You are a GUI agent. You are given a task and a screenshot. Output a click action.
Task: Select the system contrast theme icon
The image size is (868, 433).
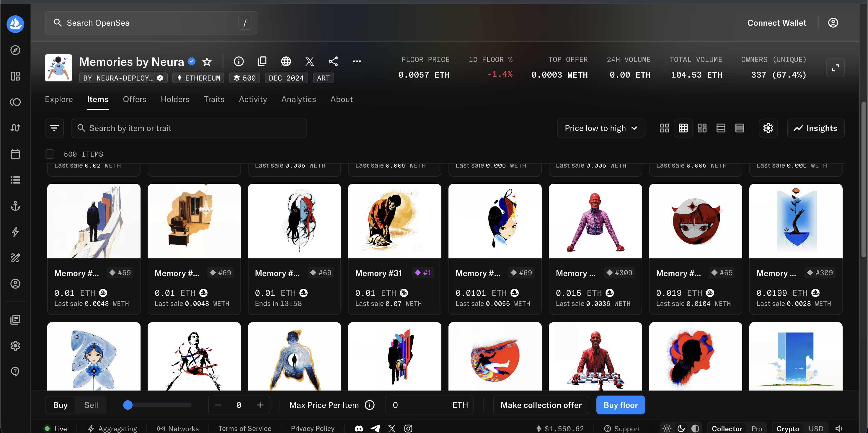(695, 428)
